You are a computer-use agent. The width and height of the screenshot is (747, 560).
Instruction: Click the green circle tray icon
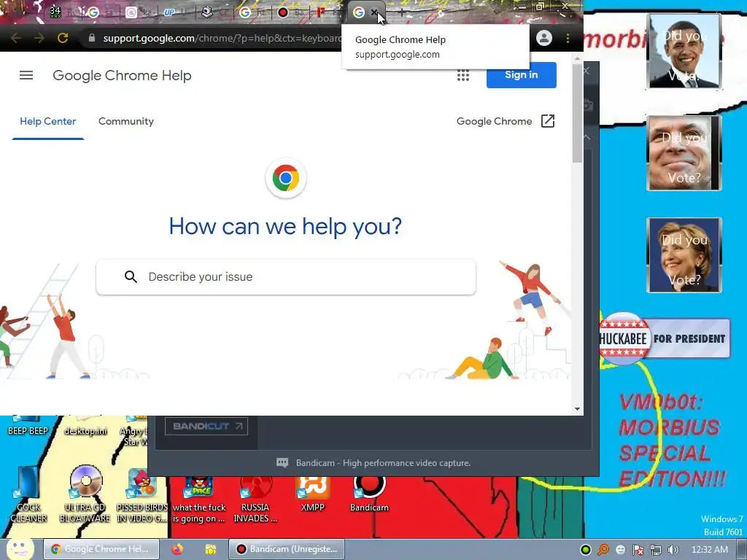[x=586, y=550]
